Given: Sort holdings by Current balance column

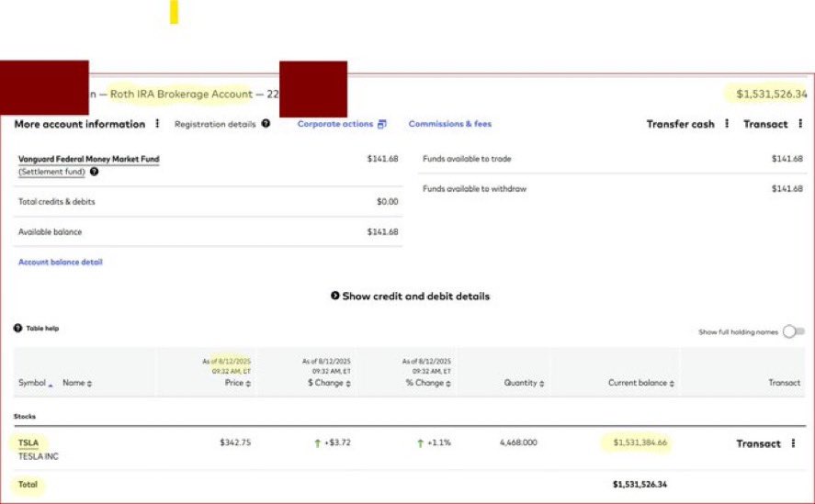Looking at the screenshot, I should click(641, 383).
